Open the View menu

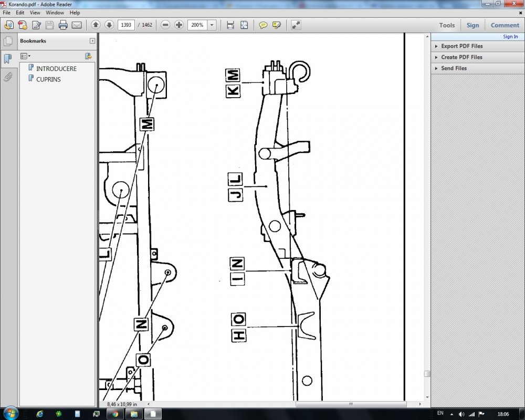click(35, 12)
